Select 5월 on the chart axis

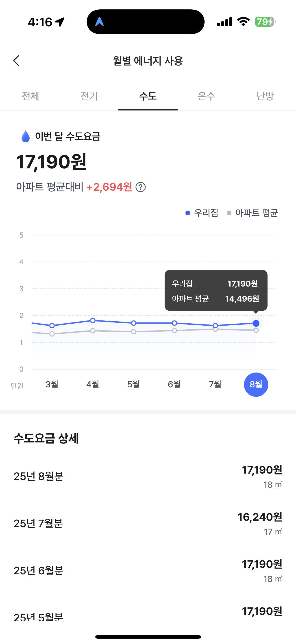(x=133, y=384)
